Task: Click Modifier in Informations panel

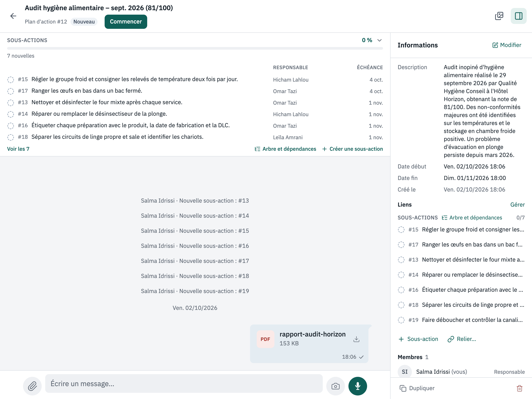Action: pos(507,45)
